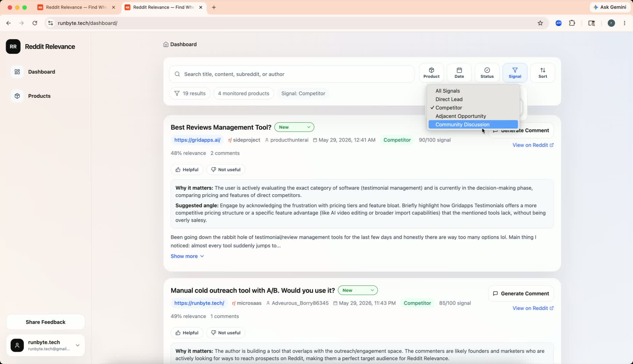This screenshot has height=364, width=633.
Task: Click the Dashboard breadcrumb text
Action: click(183, 44)
